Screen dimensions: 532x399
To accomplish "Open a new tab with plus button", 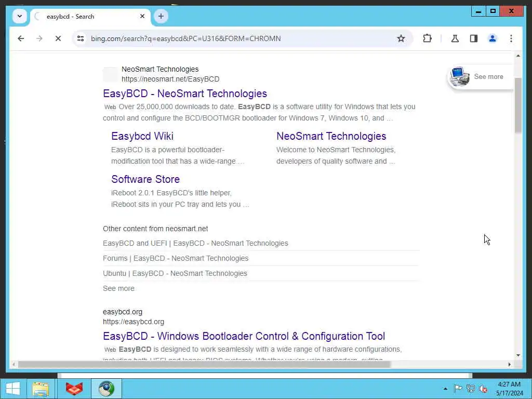I will tap(161, 16).
